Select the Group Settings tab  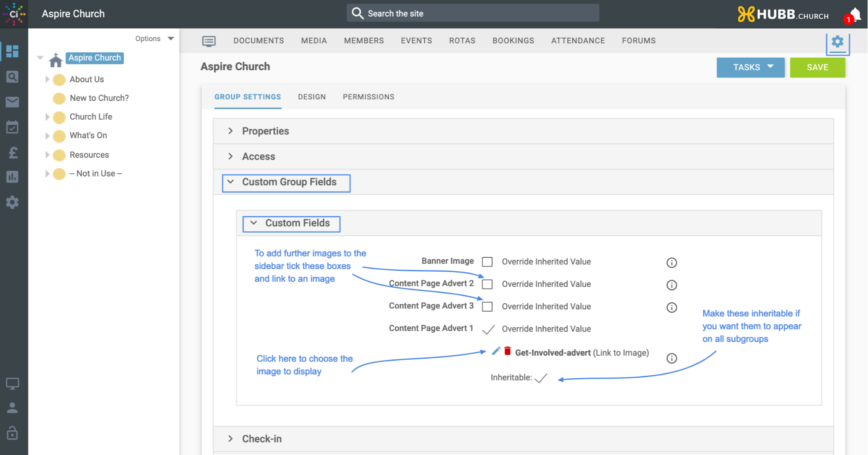(x=248, y=97)
